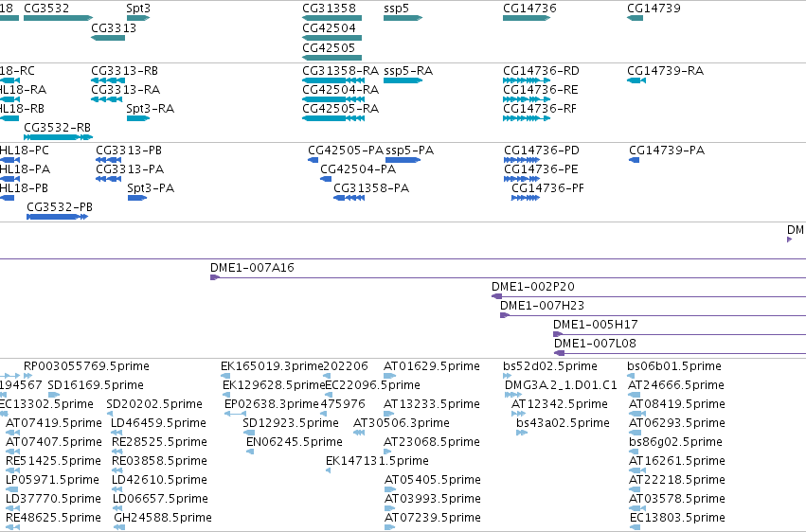Open the CG31358 gene label
Viewport: 806px width, 532px height.
pos(329,9)
